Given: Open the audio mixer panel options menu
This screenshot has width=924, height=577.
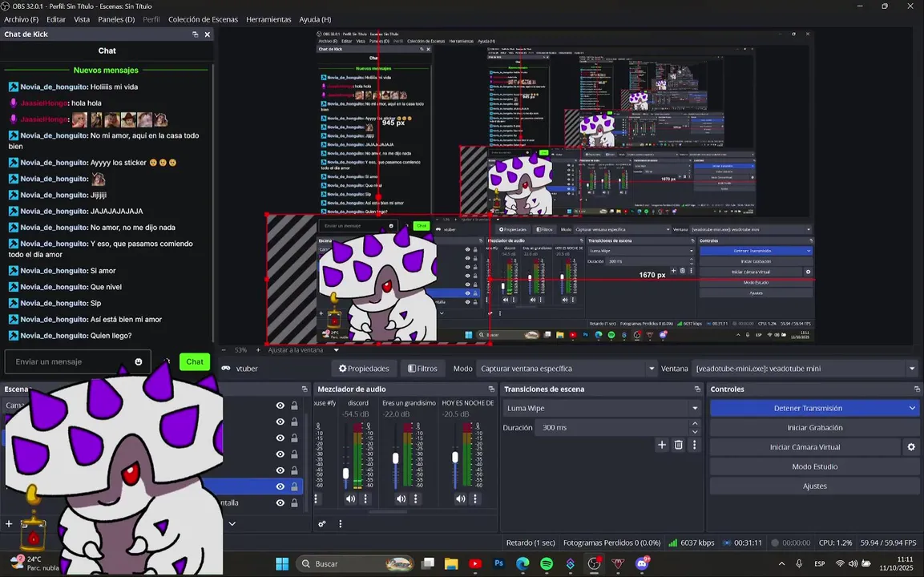Looking at the screenshot, I should (340, 523).
